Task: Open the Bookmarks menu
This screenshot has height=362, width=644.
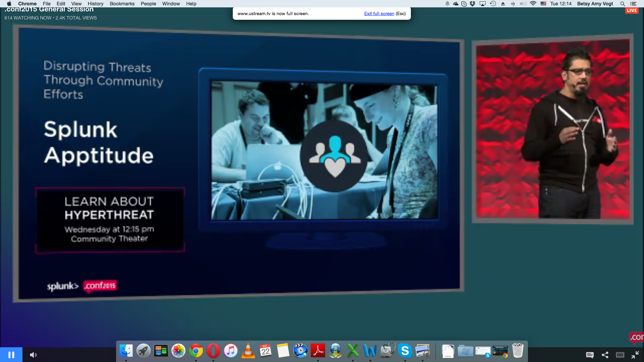Action: pos(122,4)
